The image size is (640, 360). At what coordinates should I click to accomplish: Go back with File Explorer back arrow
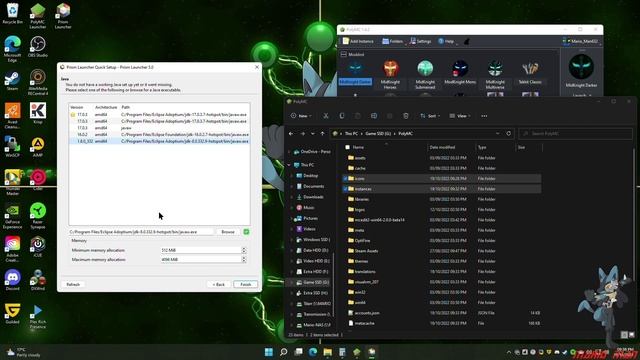pyautogui.click(x=291, y=133)
